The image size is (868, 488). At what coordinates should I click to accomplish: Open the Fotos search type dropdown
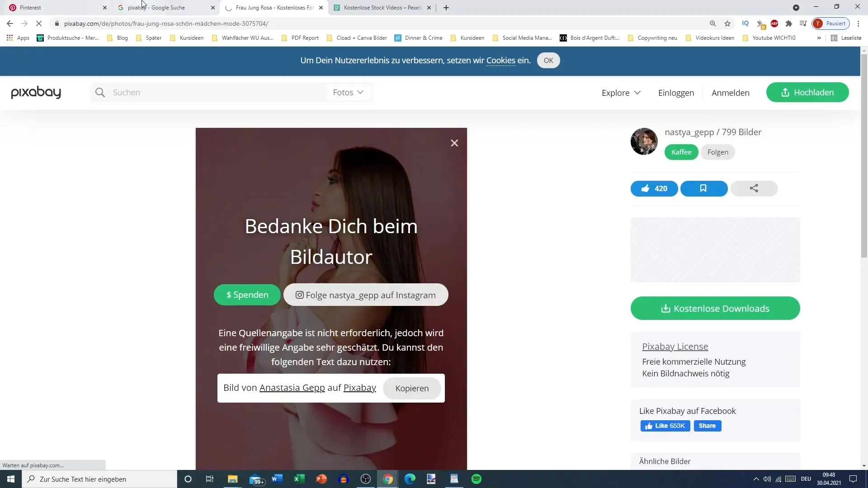click(348, 93)
